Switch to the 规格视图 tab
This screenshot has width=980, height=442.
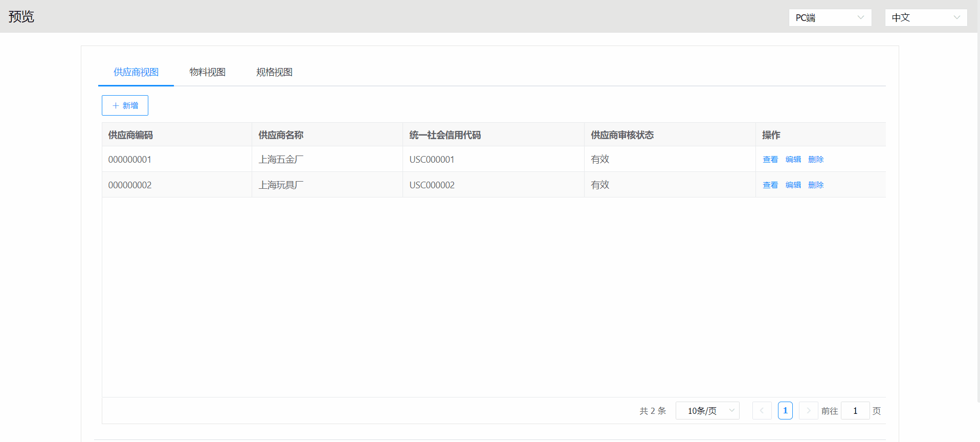[x=274, y=72]
